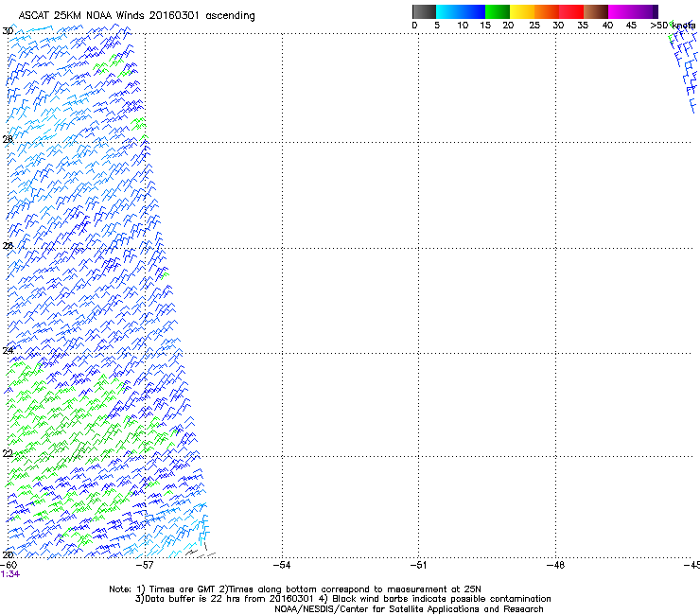Click the gray 0-5 knots color swatch
This screenshot has height=615, width=700.
point(424,11)
